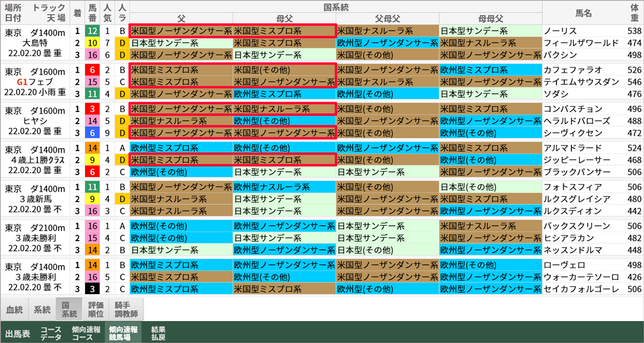
Task: Click black number 3 badge for セイカフォルゴーレ
Action: (x=93, y=289)
